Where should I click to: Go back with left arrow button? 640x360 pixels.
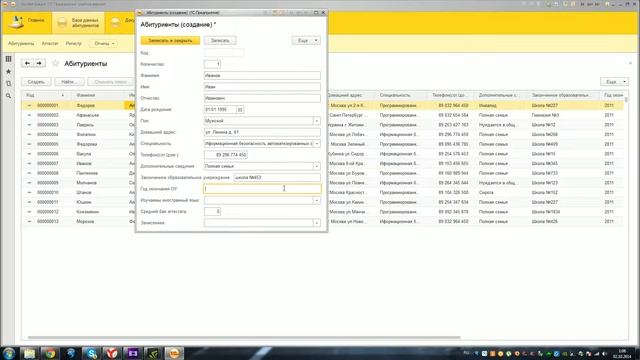(x=27, y=63)
